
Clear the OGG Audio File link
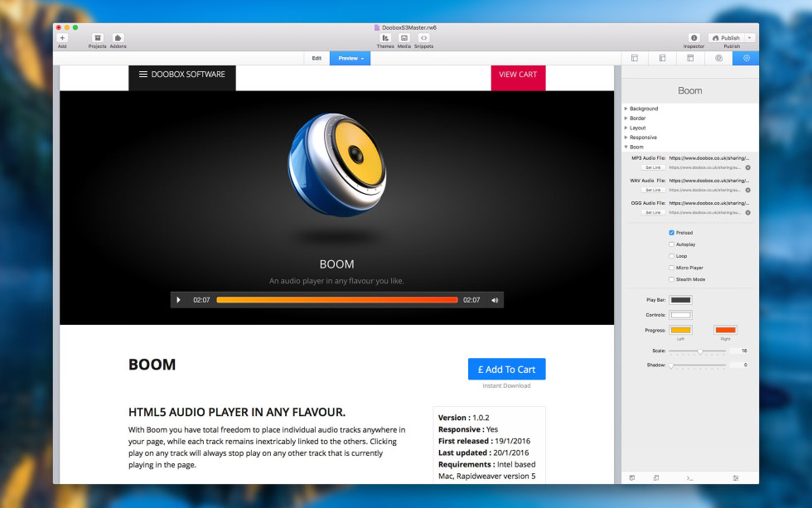click(x=747, y=213)
